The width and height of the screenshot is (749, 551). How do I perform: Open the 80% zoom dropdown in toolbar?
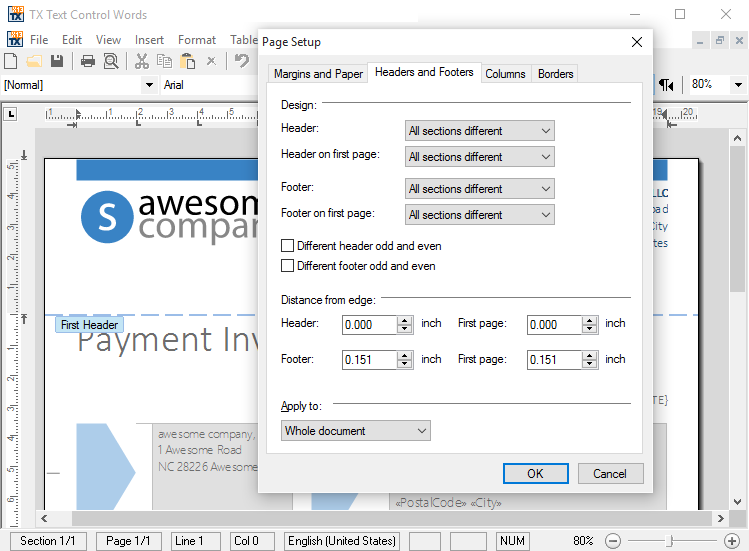[738, 85]
